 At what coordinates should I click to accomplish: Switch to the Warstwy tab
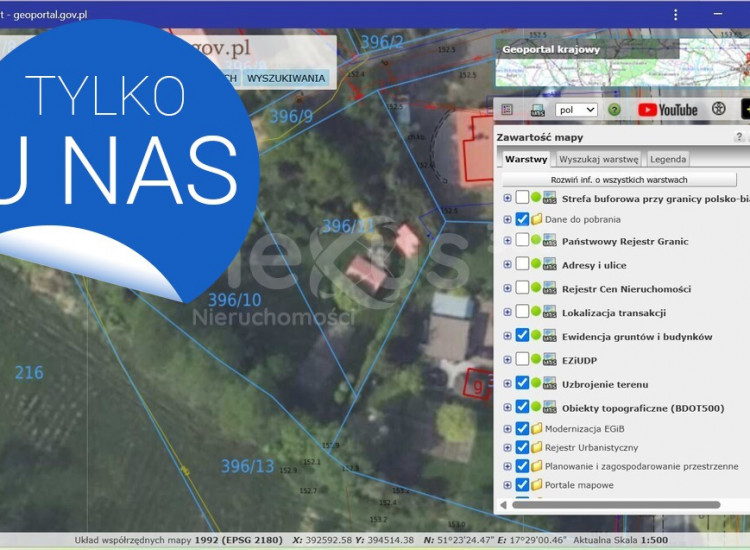click(526, 159)
